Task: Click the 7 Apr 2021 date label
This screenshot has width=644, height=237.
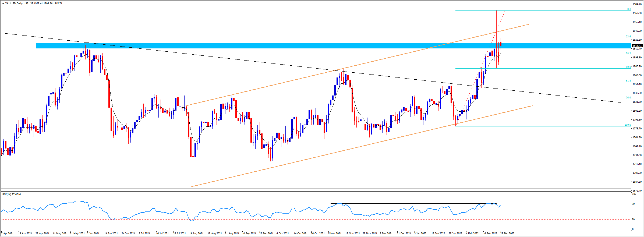Action: tap(7, 234)
